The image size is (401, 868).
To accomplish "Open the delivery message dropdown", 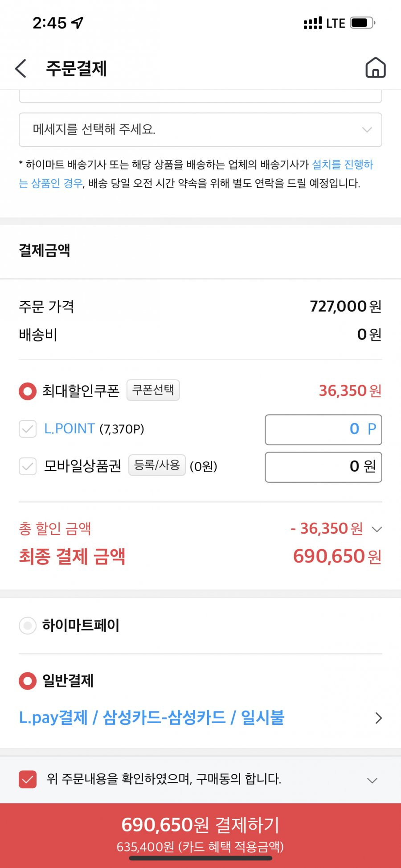I will [x=200, y=130].
